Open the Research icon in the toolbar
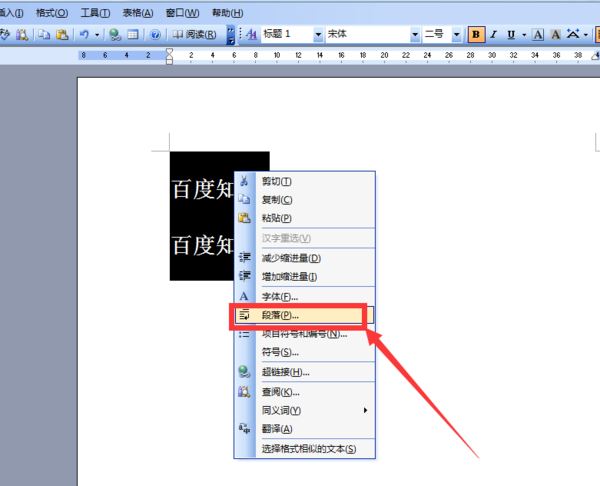Screen dimensions: 600x486 pyautogui.click(x=21, y=35)
